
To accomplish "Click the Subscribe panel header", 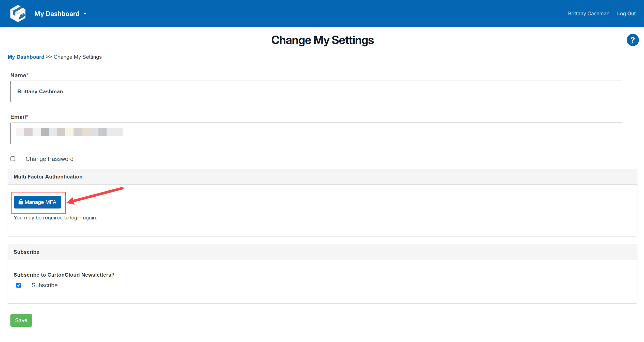I will [26, 252].
